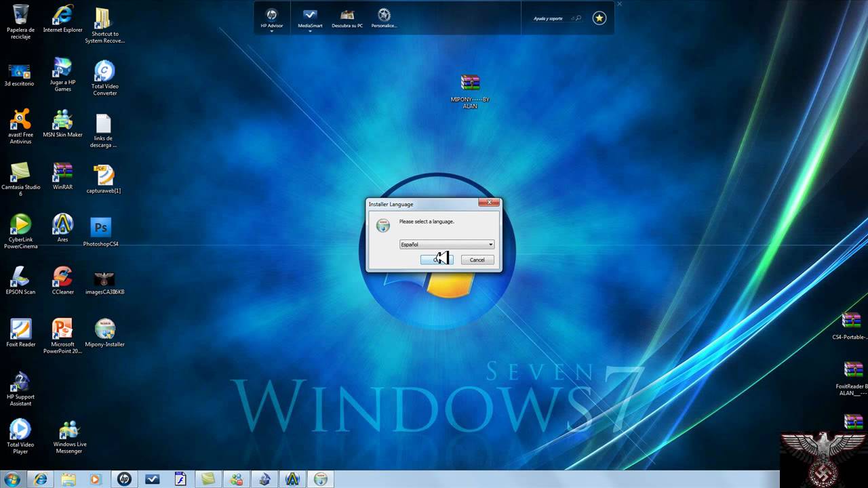Select Camtasia Studio 6 icon
The image size is (868, 488).
point(20,179)
